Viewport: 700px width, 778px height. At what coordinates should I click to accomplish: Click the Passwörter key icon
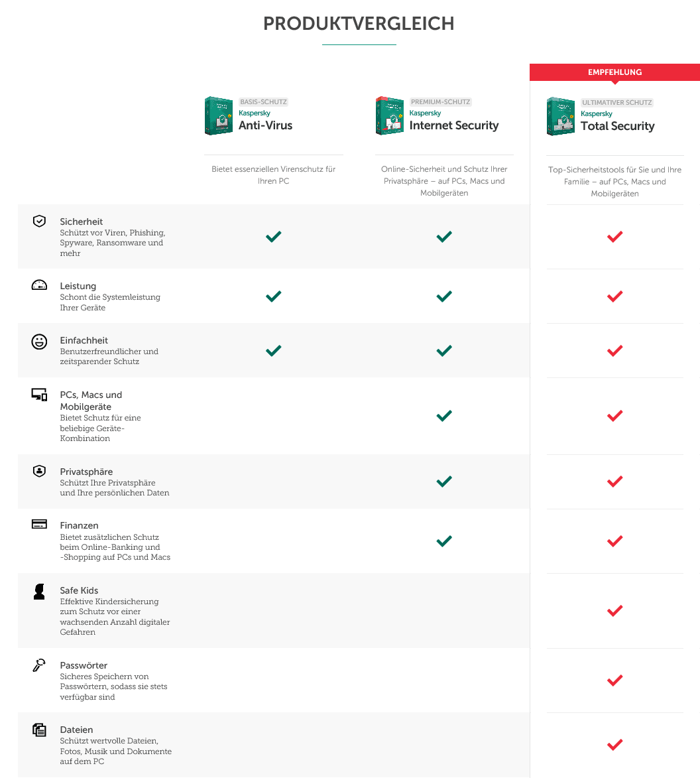pos(39,665)
